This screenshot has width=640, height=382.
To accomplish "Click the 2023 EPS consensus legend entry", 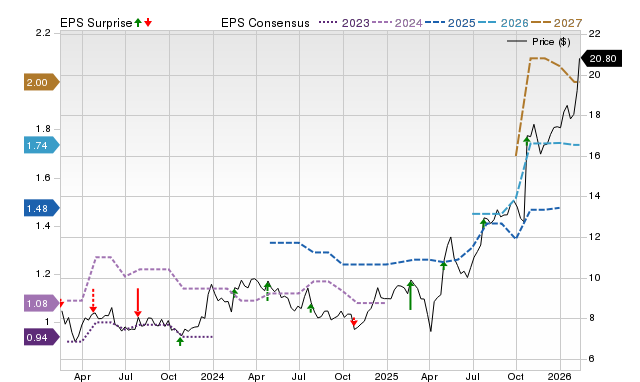I will (x=344, y=23).
